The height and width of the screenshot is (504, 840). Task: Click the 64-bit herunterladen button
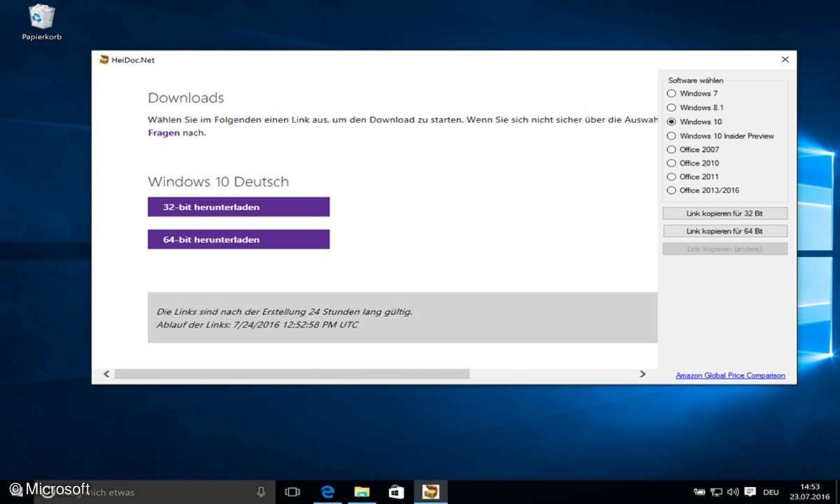[239, 239]
